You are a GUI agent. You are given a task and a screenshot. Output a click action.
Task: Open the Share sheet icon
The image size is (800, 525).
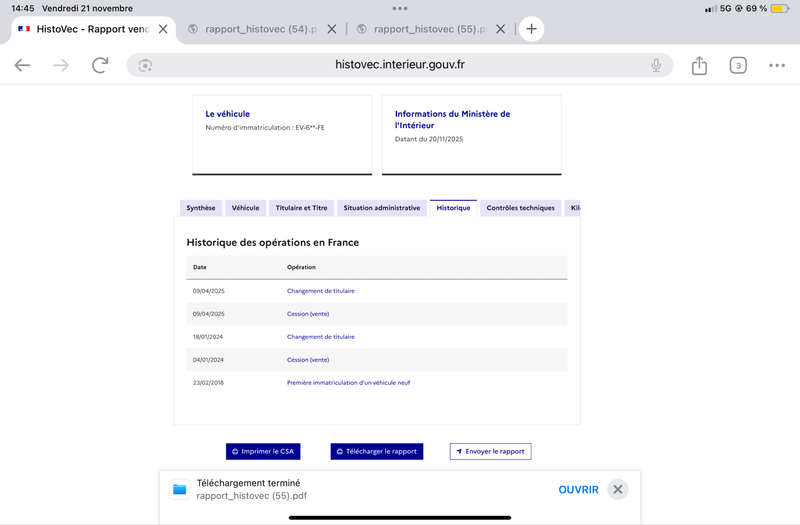click(x=699, y=65)
